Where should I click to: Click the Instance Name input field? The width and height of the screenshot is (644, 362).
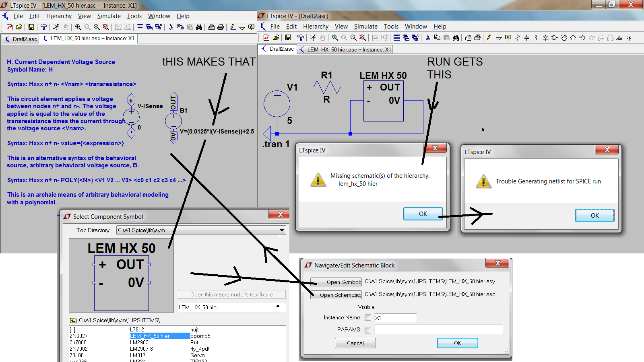point(395,318)
